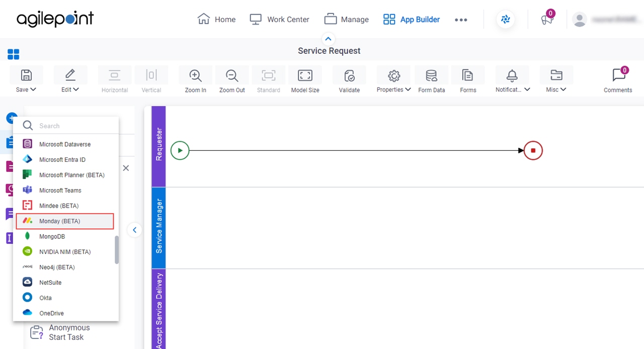
Task: Run the Validate tool
Action: [x=349, y=75]
